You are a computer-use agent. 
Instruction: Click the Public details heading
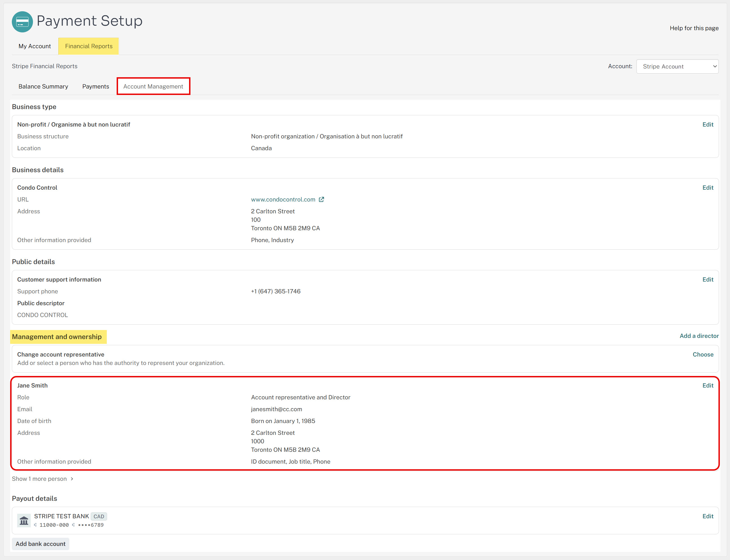(33, 262)
